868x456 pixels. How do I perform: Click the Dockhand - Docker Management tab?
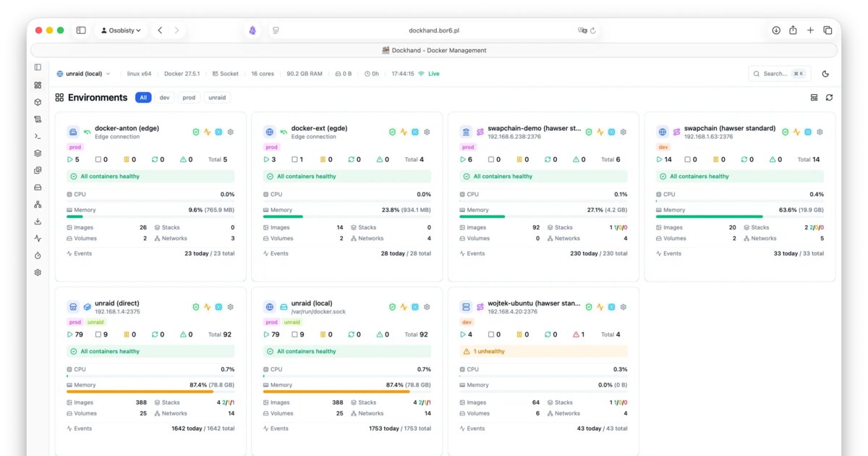pos(434,51)
